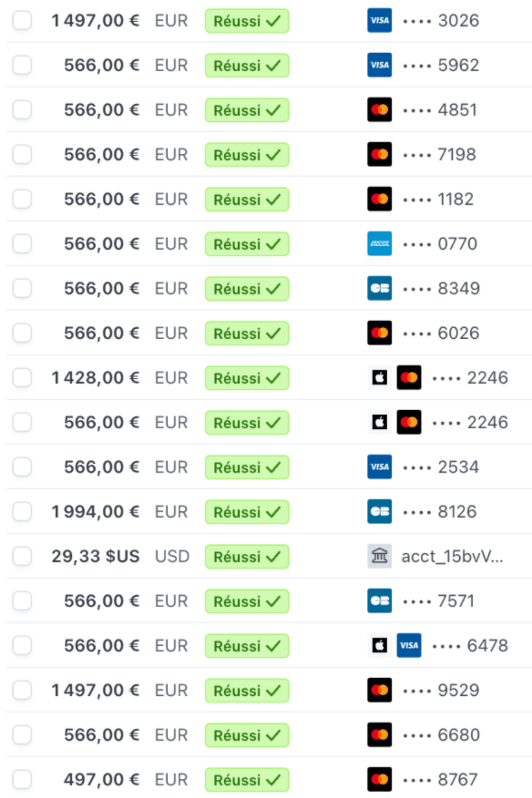Open the acct_15bvV... bank account link
Image resolution: width=532 pixels, height=798 pixels.
pos(452,557)
